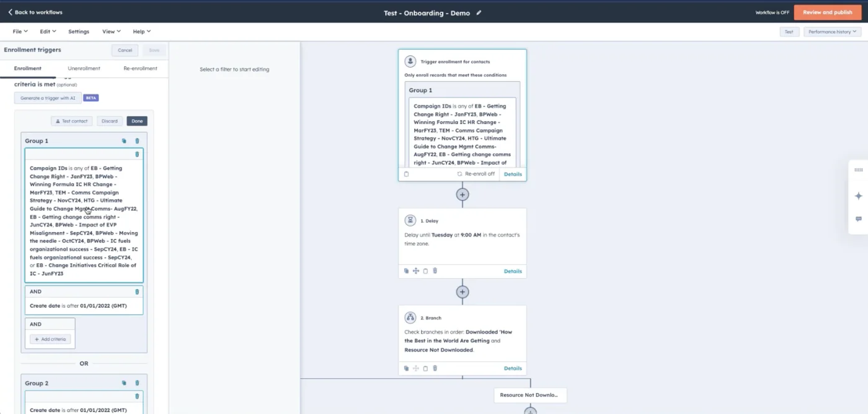This screenshot has width=868, height=414.
Task: Clone the Delay action
Action: click(406, 271)
